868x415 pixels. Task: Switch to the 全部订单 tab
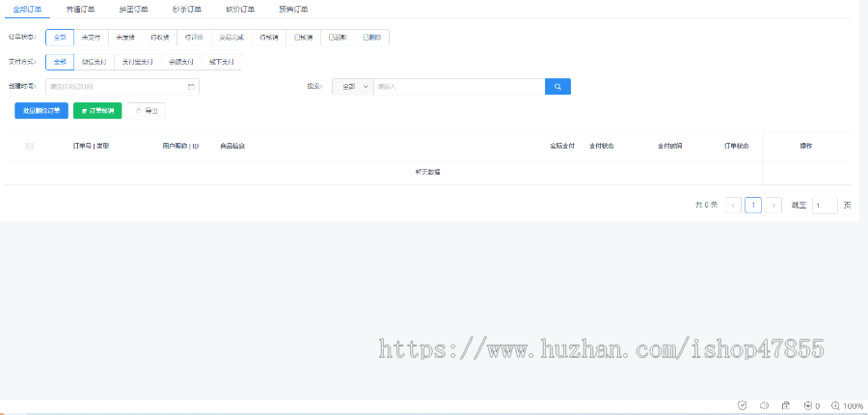click(x=27, y=10)
